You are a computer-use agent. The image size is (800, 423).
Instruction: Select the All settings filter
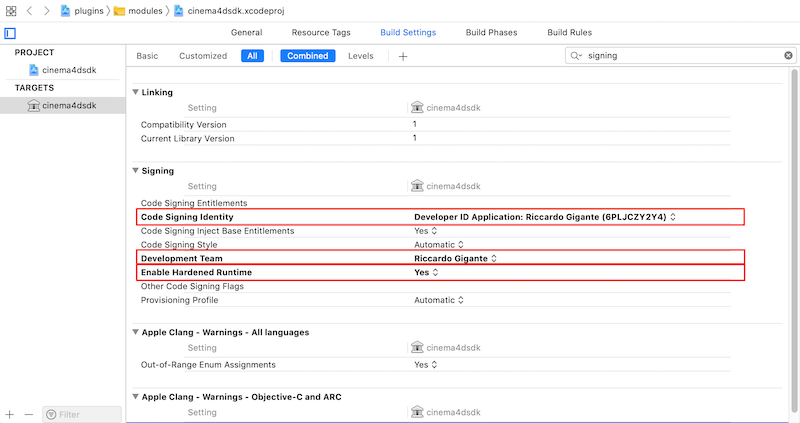click(252, 56)
